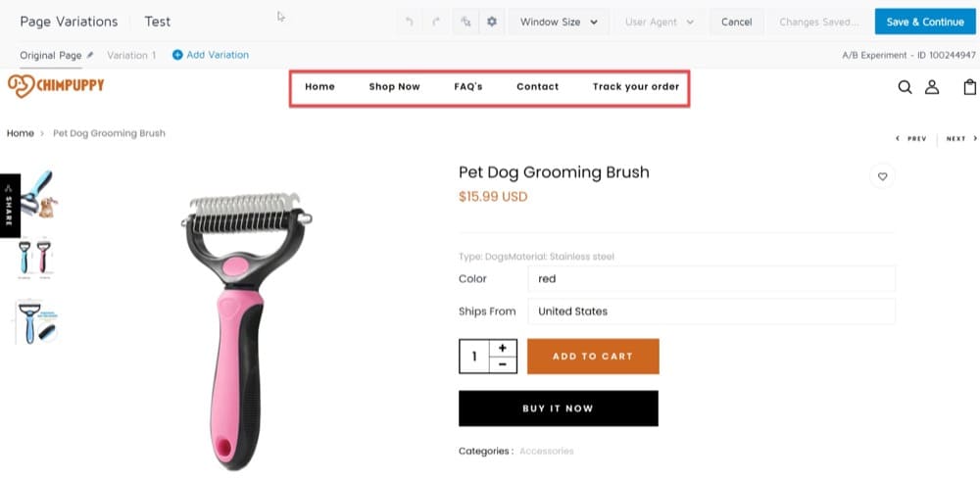The width and height of the screenshot is (980, 479).
Task: Click the ADD TO CART button
Action: pos(593,357)
